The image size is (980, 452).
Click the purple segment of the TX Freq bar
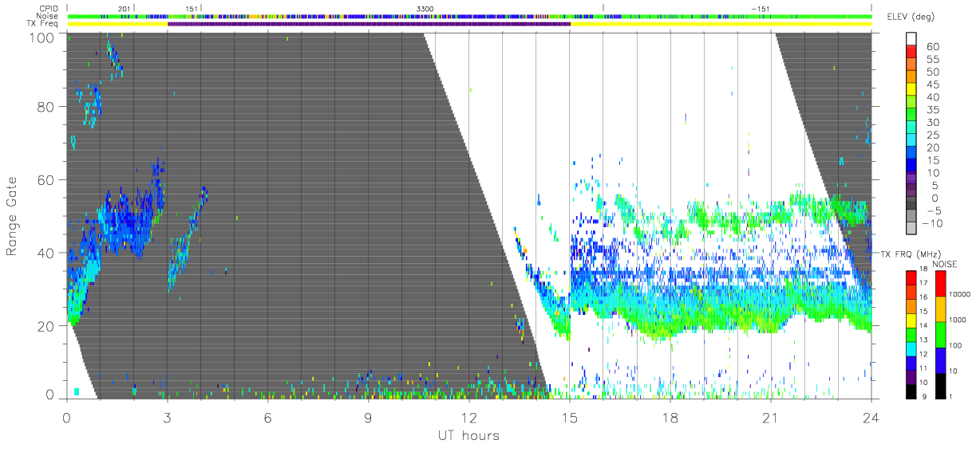[369, 24]
